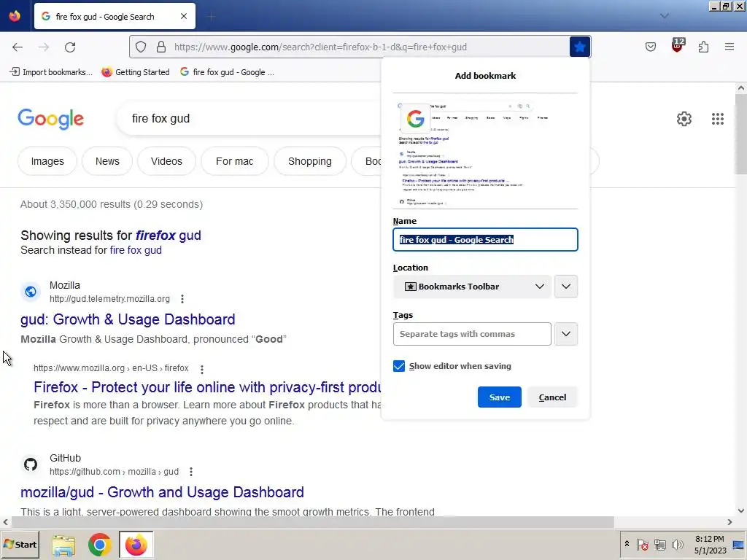Viewport: 747px width, 560px height.
Task: Open Bookmarks Toolbar location dropdown
Action: coord(472,287)
